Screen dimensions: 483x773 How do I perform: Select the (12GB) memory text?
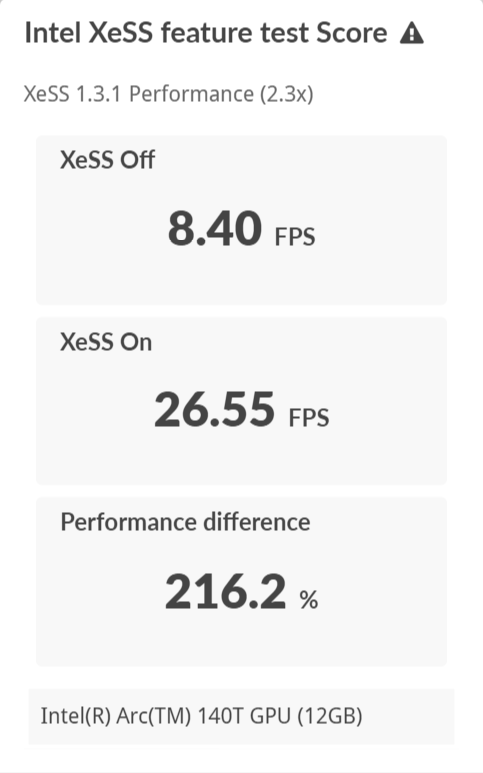pos(330,716)
